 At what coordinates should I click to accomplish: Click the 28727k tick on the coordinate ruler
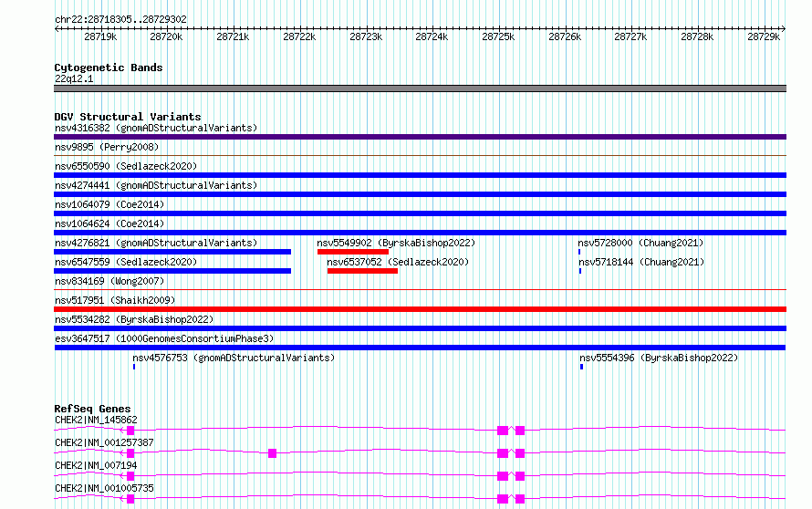[x=630, y=37]
